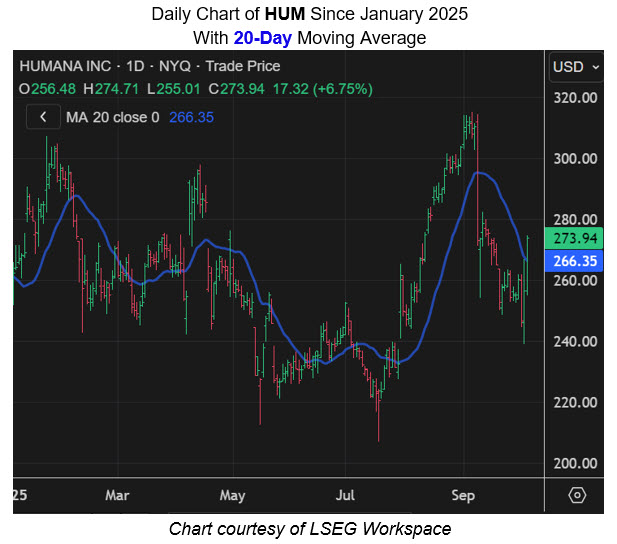This screenshot has height=544, width=617.
Task: Click the blue 266.35 tag on price axis
Action: point(574,261)
